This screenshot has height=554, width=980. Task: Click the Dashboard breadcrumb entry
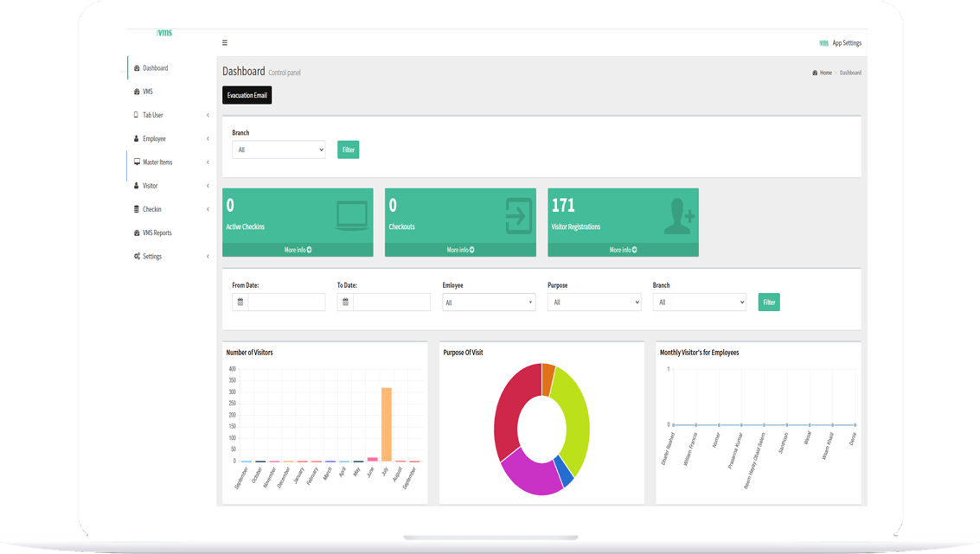(849, 73)
